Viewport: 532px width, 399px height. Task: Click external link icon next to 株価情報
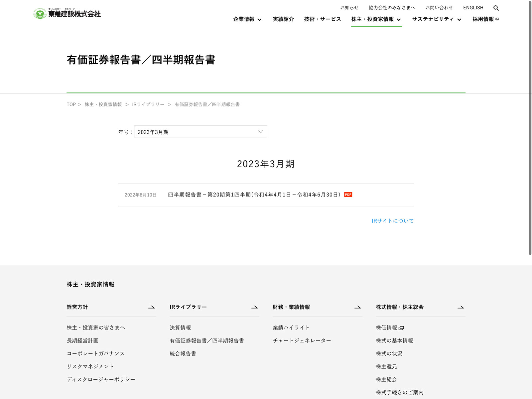(x=401, y=328)
